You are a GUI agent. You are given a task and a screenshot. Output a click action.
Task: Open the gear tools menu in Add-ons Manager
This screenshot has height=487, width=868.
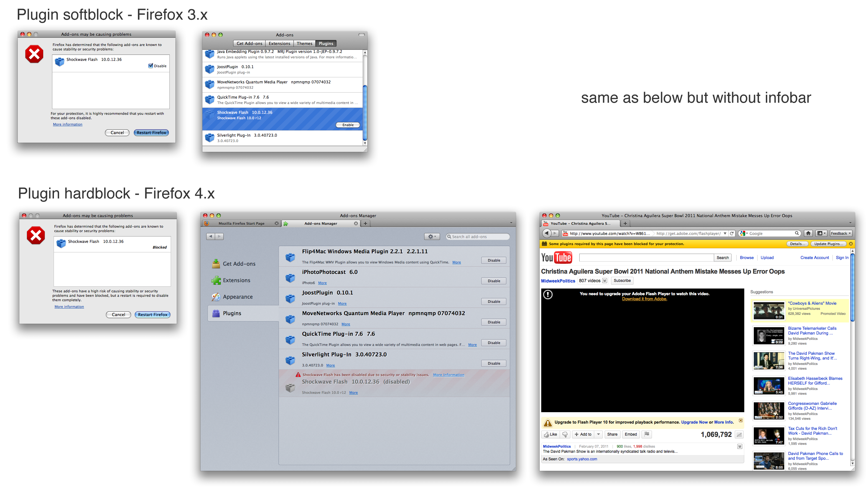pyautogui.click(x=432, y=237)
